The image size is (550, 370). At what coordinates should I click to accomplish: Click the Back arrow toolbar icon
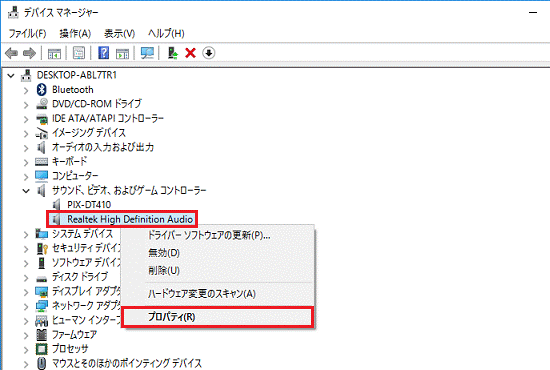tap(12, 53)
